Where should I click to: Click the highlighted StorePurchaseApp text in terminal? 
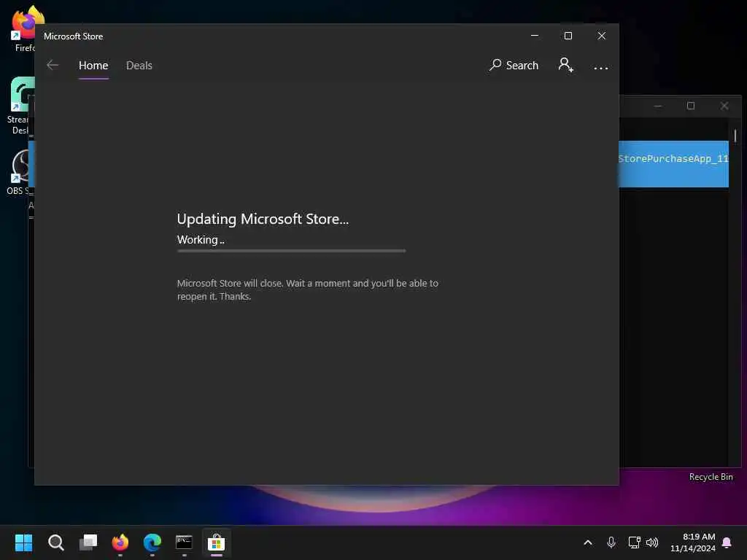click(673, 158)
